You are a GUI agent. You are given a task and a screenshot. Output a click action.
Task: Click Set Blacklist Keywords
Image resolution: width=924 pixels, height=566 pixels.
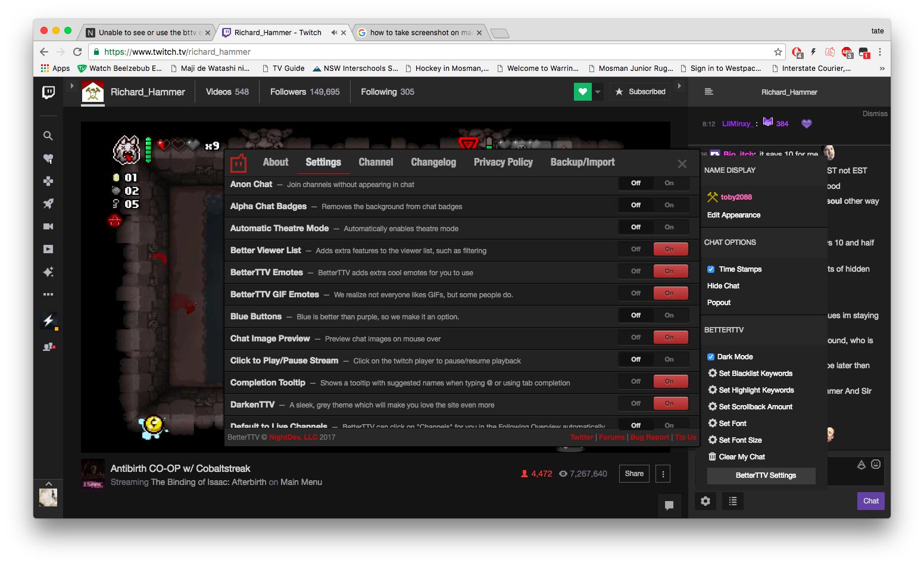750,374
